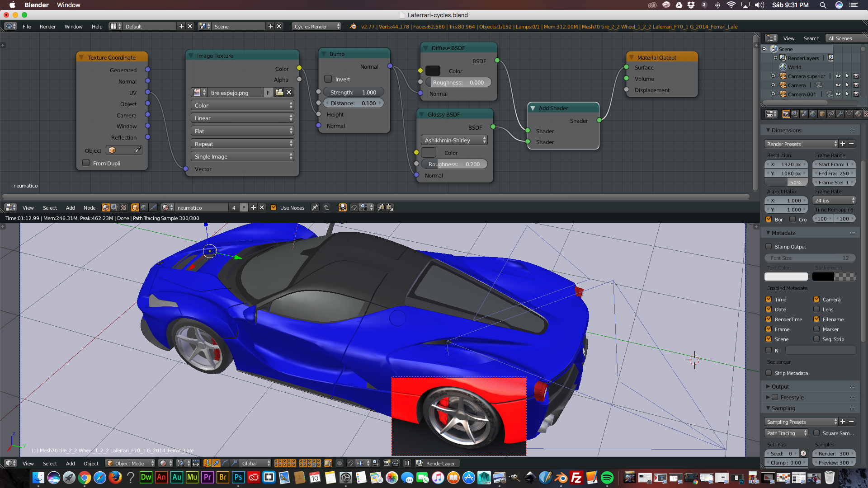Click the object eyedropper in Texture Coordinate

pyautogui.click(x=138, y=150)
